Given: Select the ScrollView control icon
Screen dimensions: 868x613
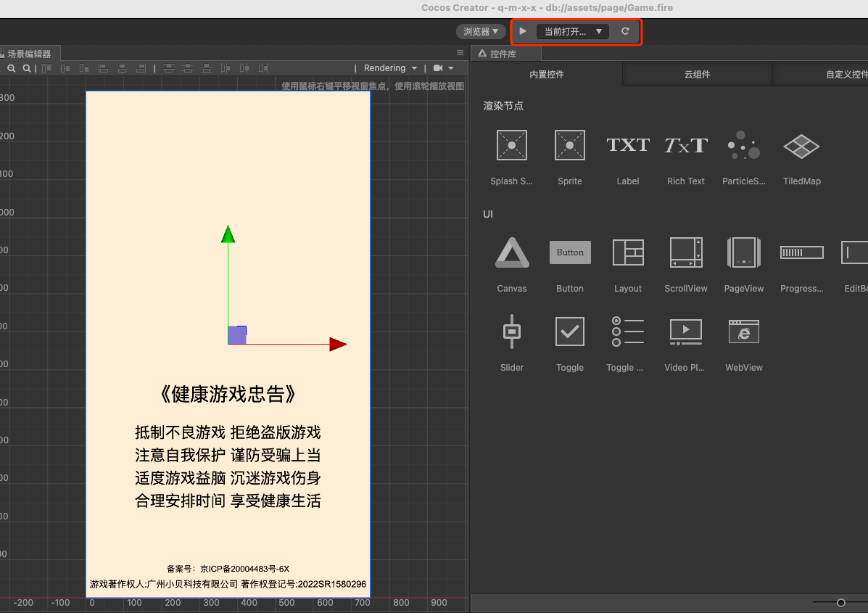Looking at the screenshot, I should (x=686, y=252).
